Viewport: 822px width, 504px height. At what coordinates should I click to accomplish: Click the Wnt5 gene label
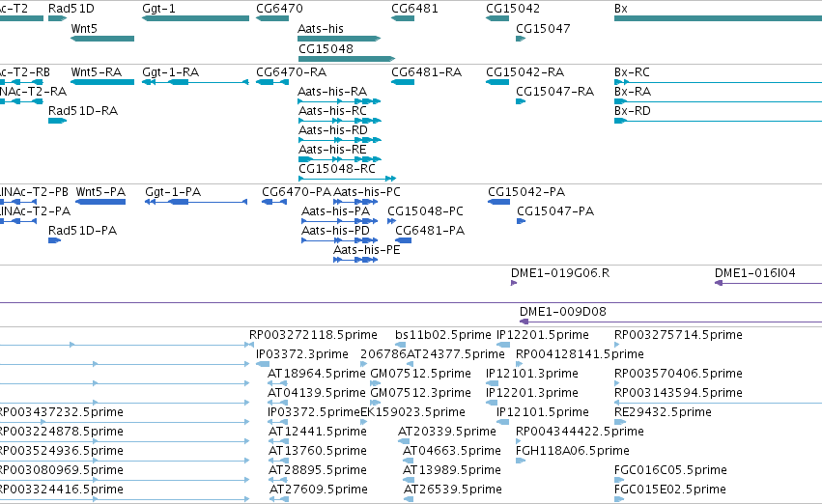coord(84,28)
